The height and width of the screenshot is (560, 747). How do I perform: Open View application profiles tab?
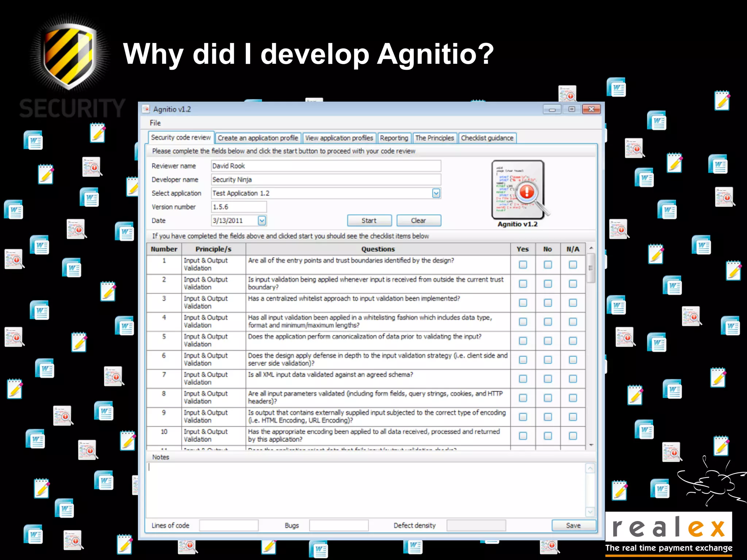pos(339,138)
